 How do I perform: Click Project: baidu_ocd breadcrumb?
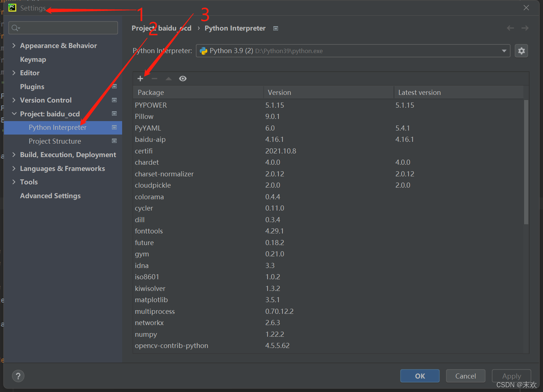161,28
